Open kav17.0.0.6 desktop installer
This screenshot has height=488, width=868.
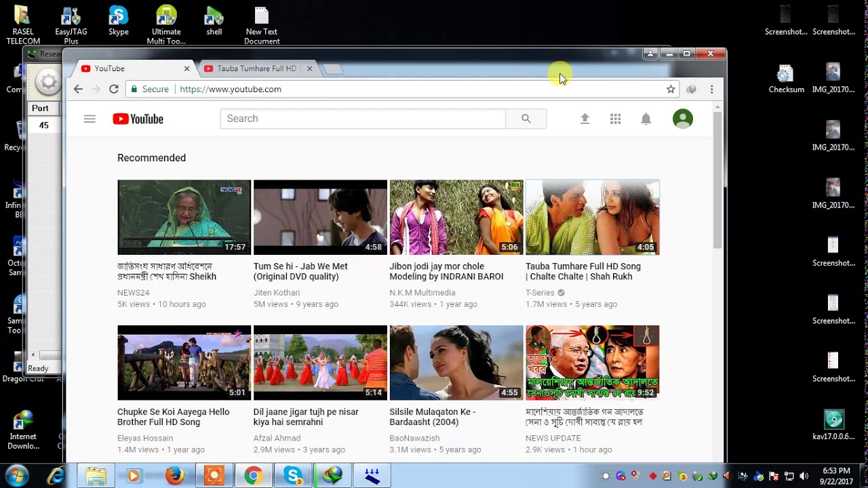tap(833, 426)
